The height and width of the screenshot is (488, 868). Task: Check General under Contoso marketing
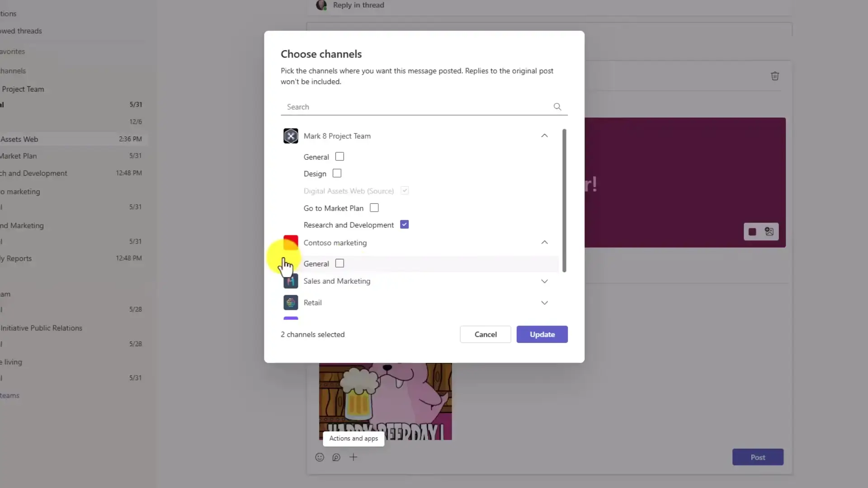(340, 263)
